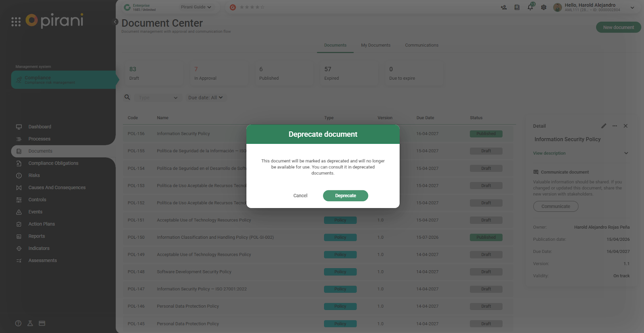The width and height of the screenshot is (644, 333).
Task: Switch to Communications tab
Action: [x=421, y=45]
